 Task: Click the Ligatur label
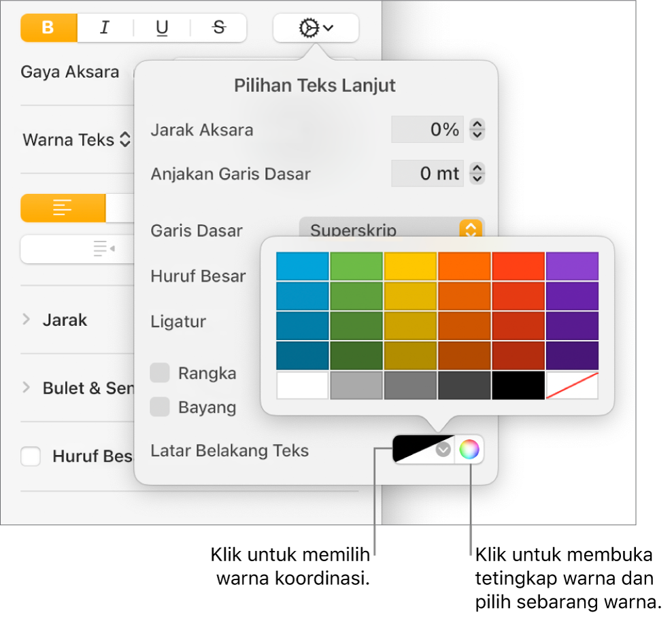click(x=178, y=322)
